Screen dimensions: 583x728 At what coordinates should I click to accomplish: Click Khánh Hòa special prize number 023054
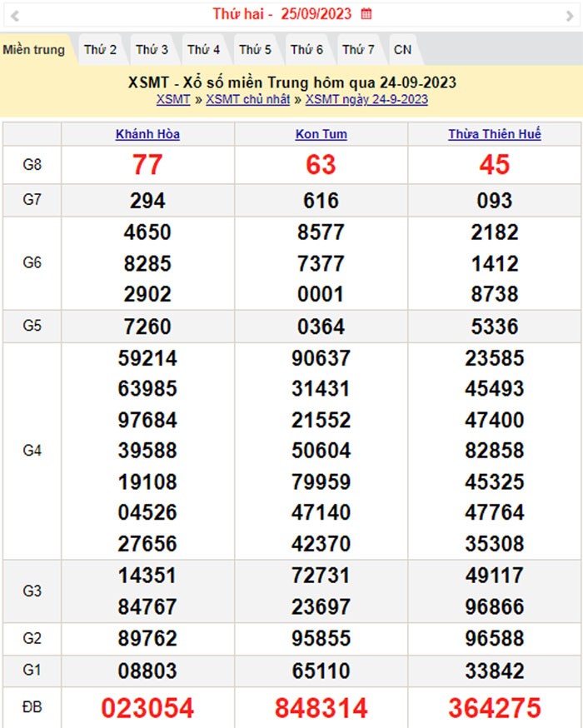(147, 708)
